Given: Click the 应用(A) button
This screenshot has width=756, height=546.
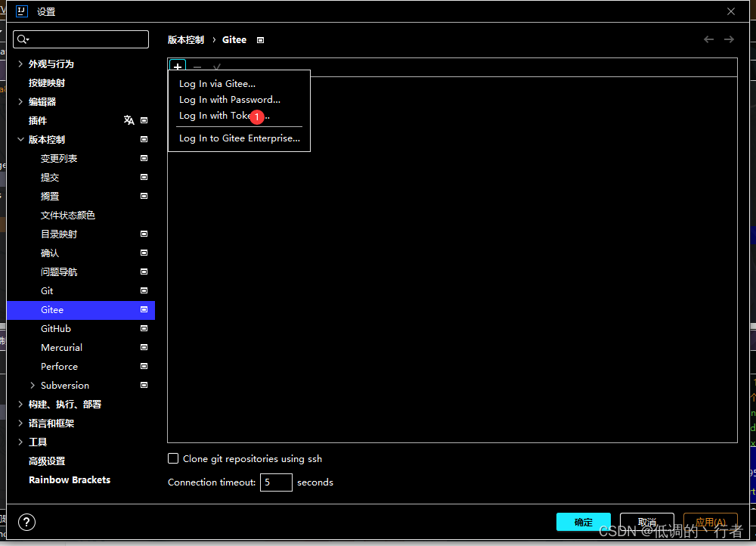Looking at the screenshot, I should click(x=710, y=522).
